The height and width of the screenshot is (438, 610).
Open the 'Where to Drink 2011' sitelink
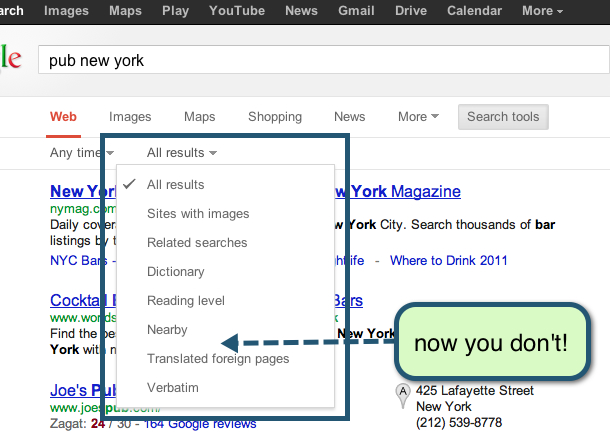click(x=449, y=260)
